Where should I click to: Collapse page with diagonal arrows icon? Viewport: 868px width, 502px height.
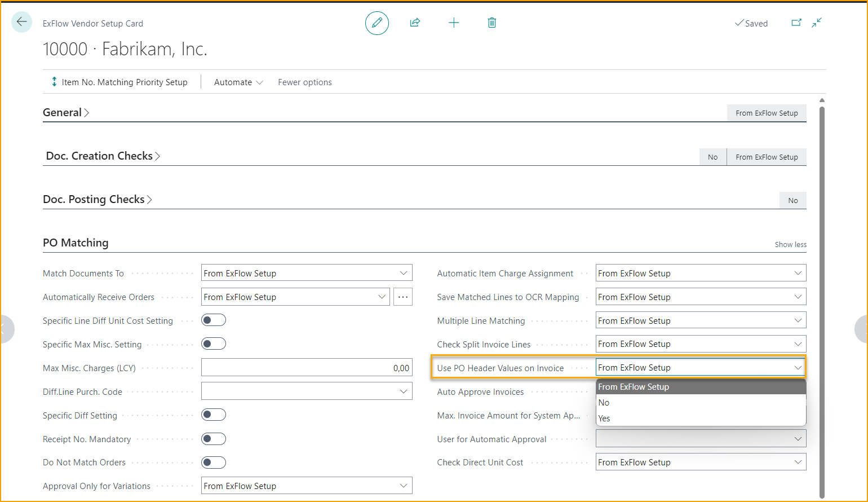coord(817,23)
